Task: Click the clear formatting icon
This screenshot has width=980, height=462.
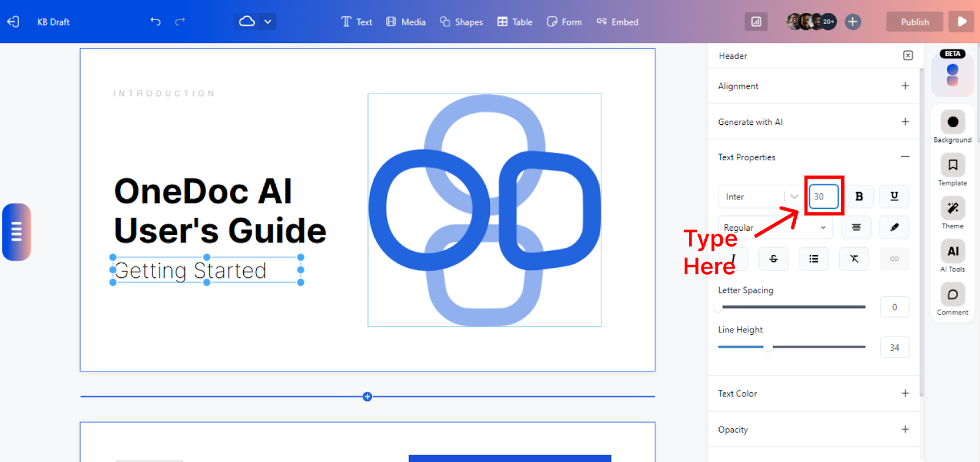Action: pyautogui.click(x=854, y=259)
